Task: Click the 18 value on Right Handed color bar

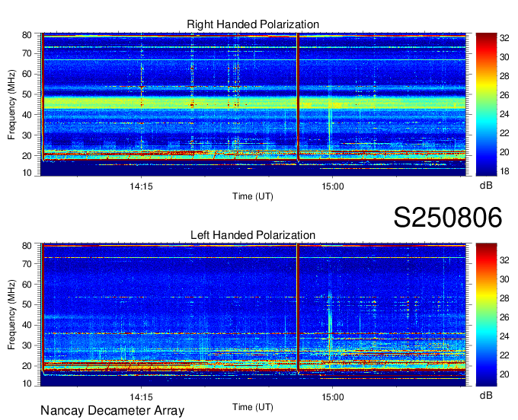Action: 504,171
